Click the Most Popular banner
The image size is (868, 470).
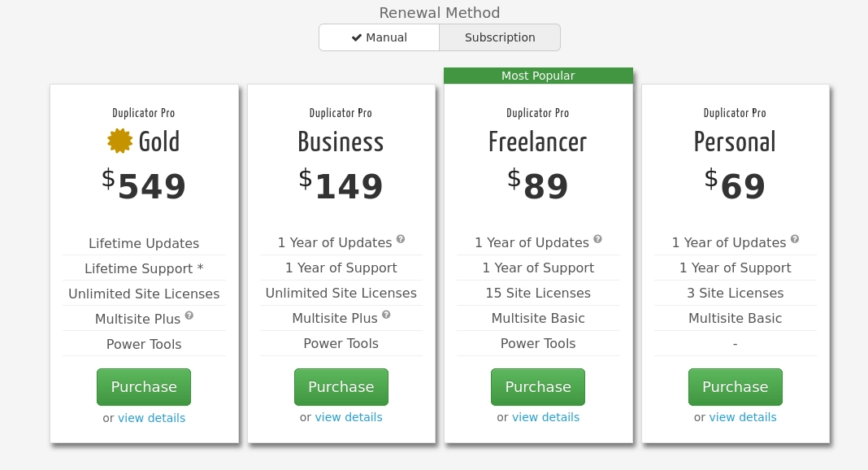(538, 76)
